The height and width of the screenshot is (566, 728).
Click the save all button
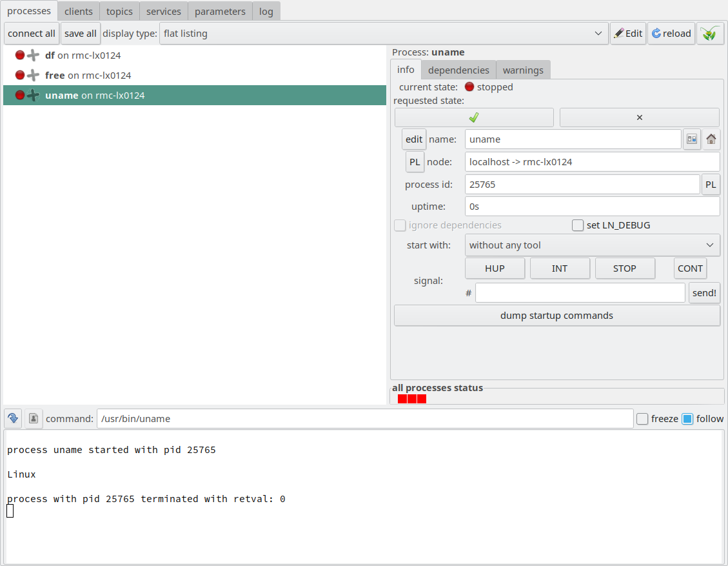tap(81, 34)
